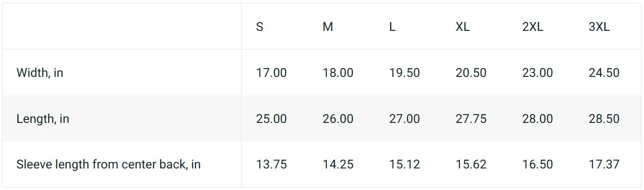Click the sleeve length value 15.12
Viewport: 644px width, 190px height.
[404, 165]
